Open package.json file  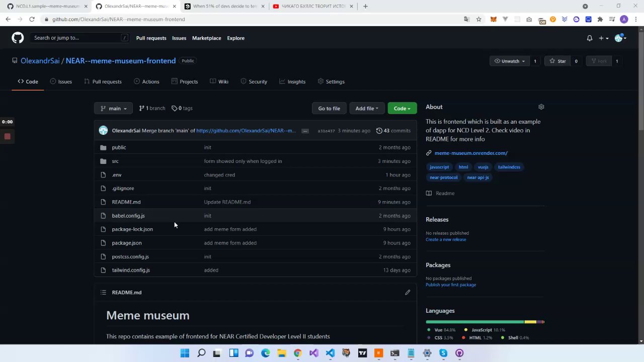point(127,243)
